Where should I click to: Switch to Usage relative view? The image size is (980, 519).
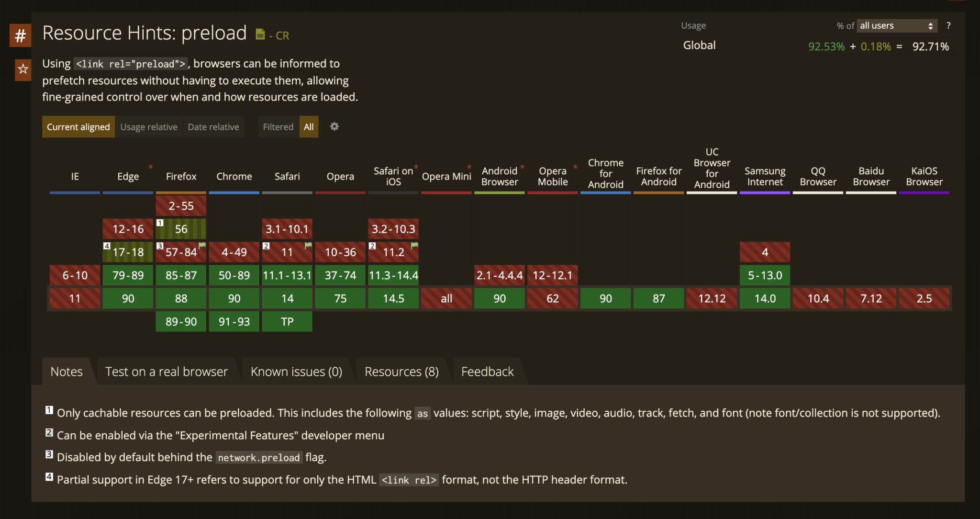pos(148,126)
